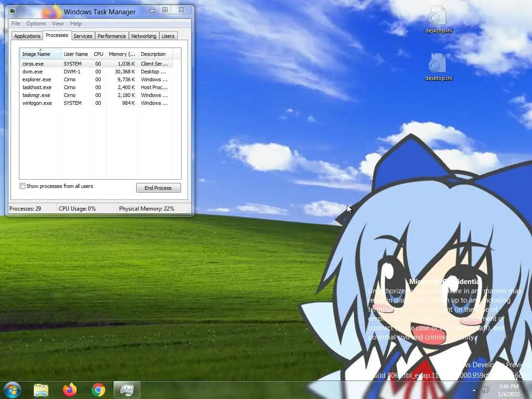Viewport: 532px width, 399px height.
Task: Select the csrss.exe process row
Action: (x=96, y=64)
